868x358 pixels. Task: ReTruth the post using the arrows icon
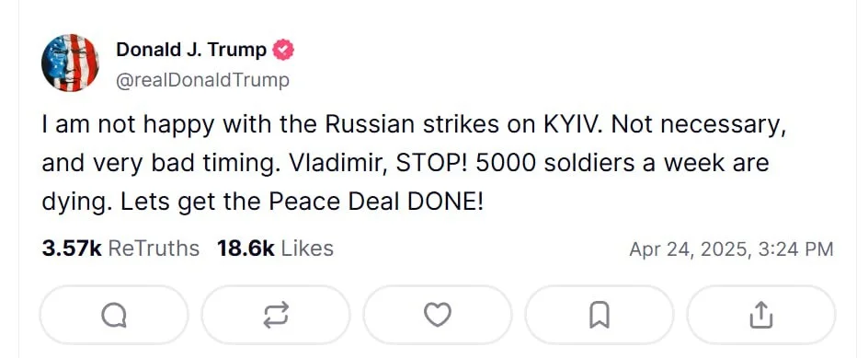pyautogui.click(x=276, y=316)
